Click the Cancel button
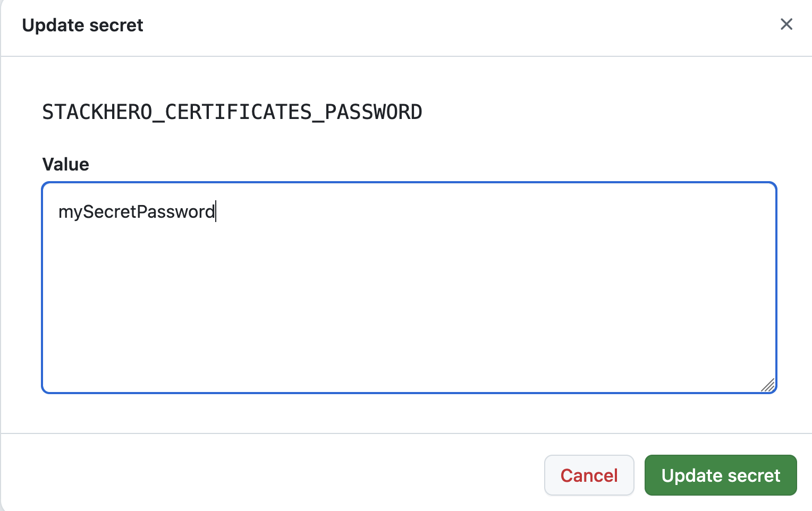Screen dimensions: 812x511 pos(589,475)
